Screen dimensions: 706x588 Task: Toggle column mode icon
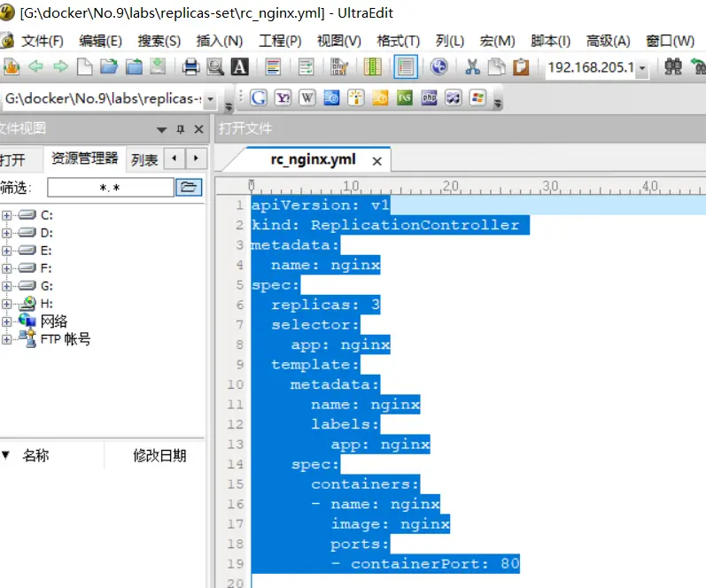372,67
